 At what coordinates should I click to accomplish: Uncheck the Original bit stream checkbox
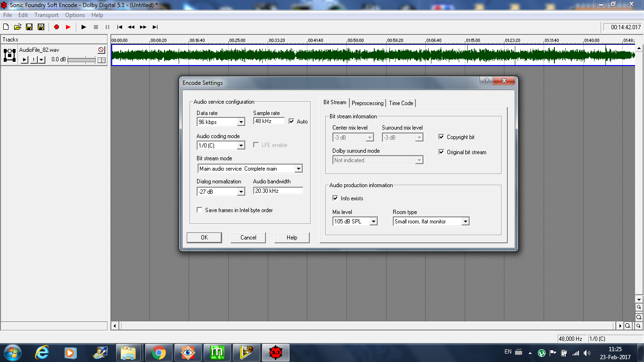pos(441,152)
